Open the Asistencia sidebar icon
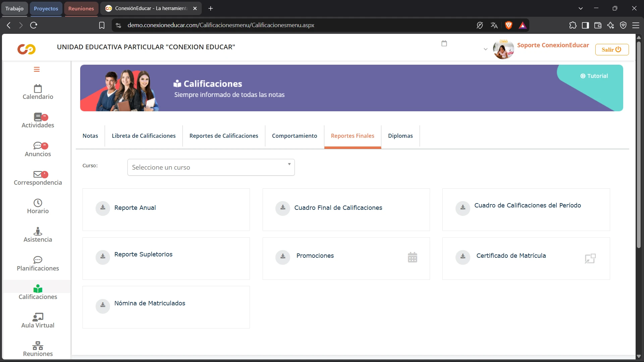 point(38,231)
